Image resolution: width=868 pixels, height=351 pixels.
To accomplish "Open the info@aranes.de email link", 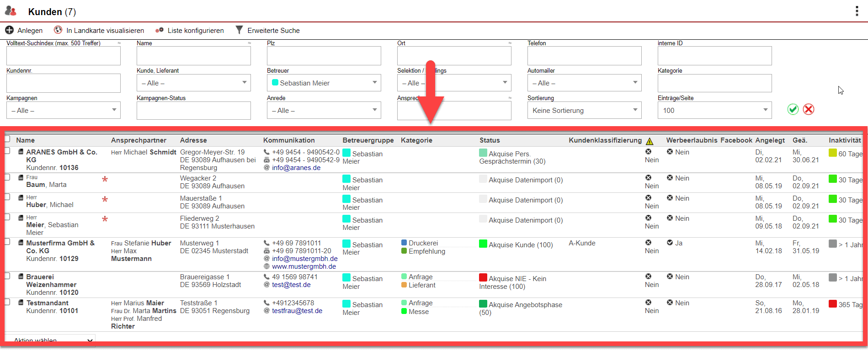I will [296, 168].
